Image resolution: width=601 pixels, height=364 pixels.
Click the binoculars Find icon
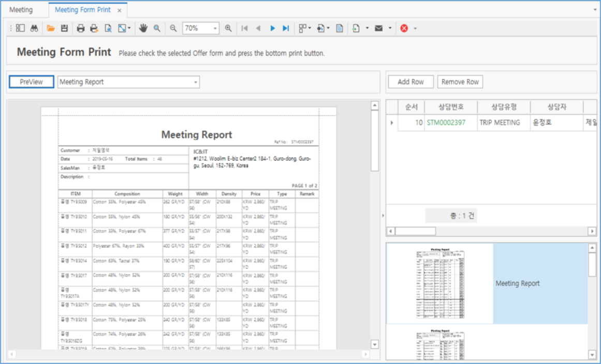(x=34, y=28)
